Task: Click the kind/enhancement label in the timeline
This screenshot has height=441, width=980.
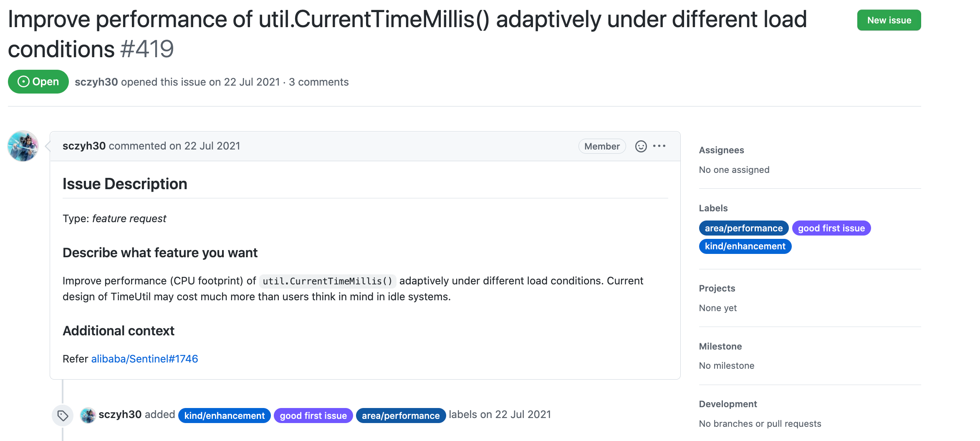Action: pyautogui.click(x=225, y=416)
